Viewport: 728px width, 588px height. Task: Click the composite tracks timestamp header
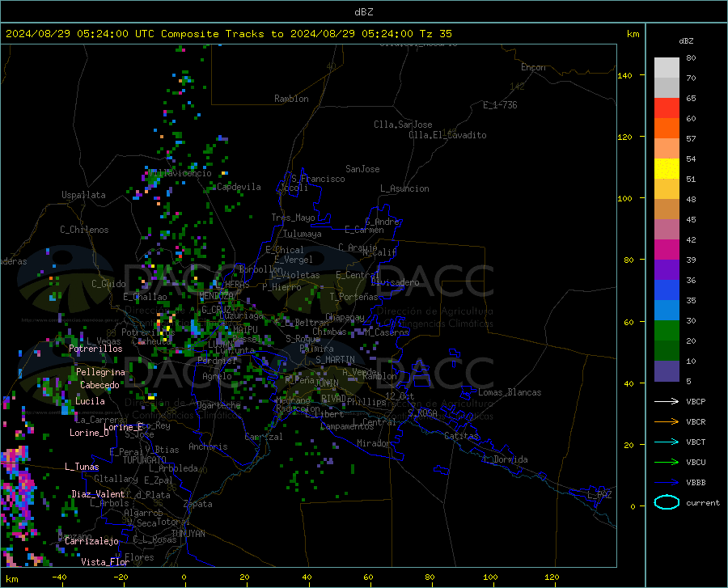click(x=228, y=34)
